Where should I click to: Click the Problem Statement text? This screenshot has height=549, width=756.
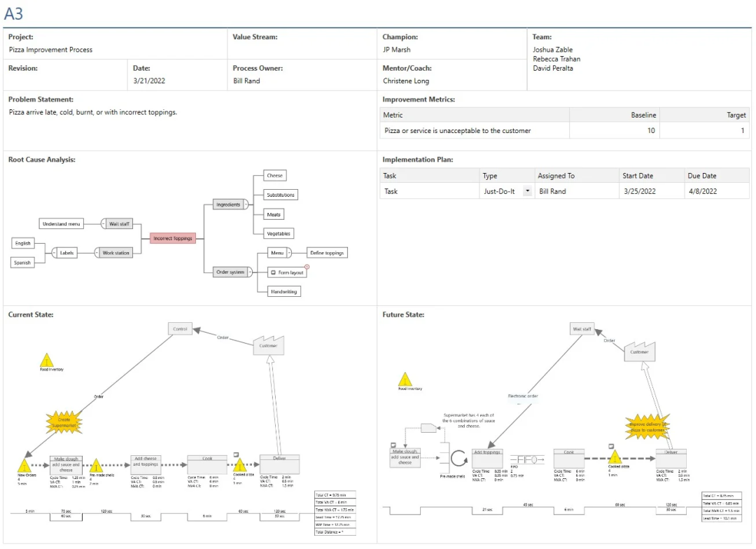(92, 112)
